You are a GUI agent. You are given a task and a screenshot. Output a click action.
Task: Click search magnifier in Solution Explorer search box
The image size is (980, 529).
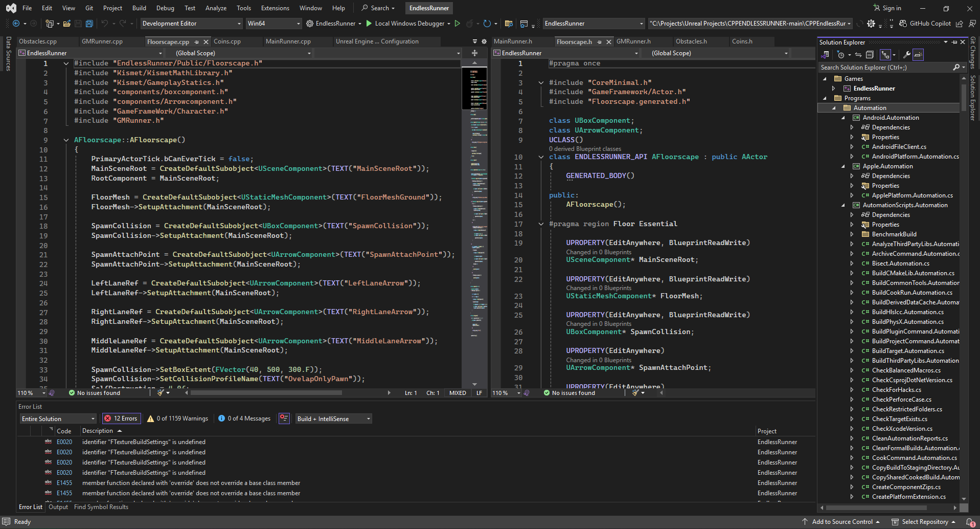956,68
